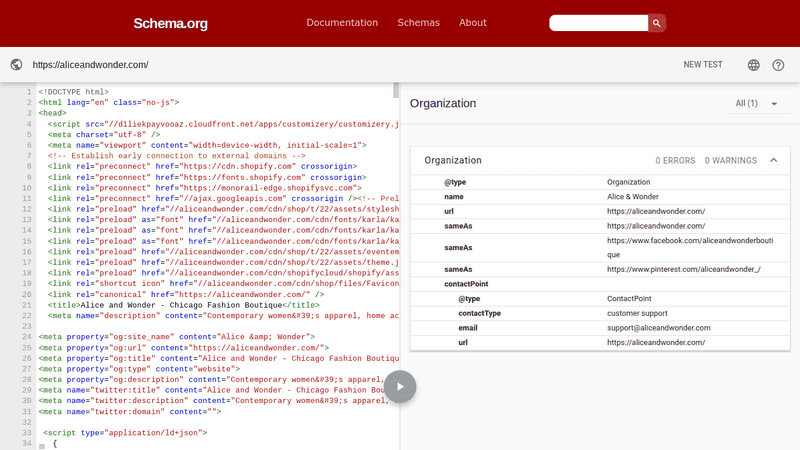Open the Documentation menu item
Viewport: 800px width, 450px height.
point(342,23)
